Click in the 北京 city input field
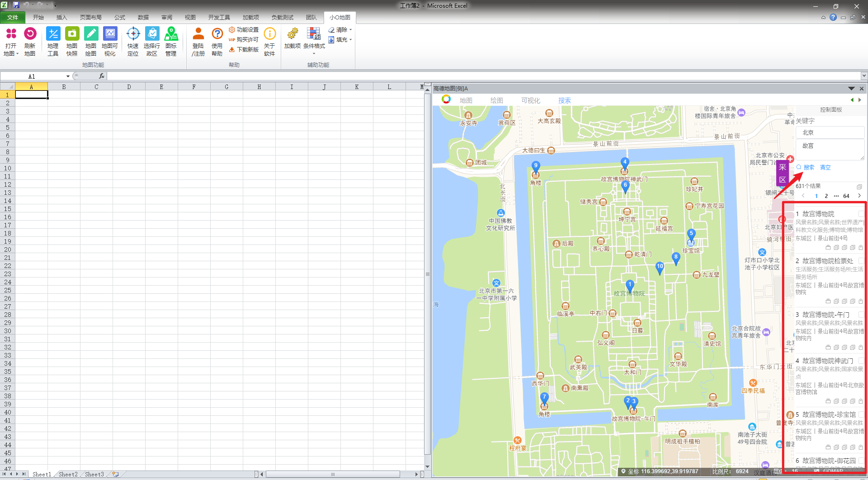 830,132
